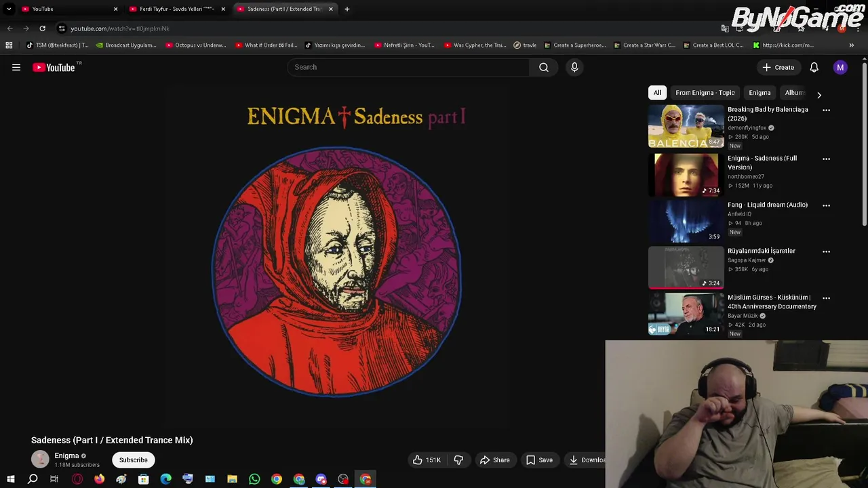This screenshot has height=488, width=868.
Task: Like the video with the thumbs-up icon
Action: tap(427, 460)
